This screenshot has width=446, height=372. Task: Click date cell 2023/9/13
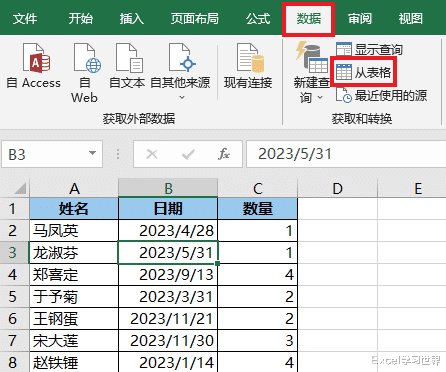[168, 275]
